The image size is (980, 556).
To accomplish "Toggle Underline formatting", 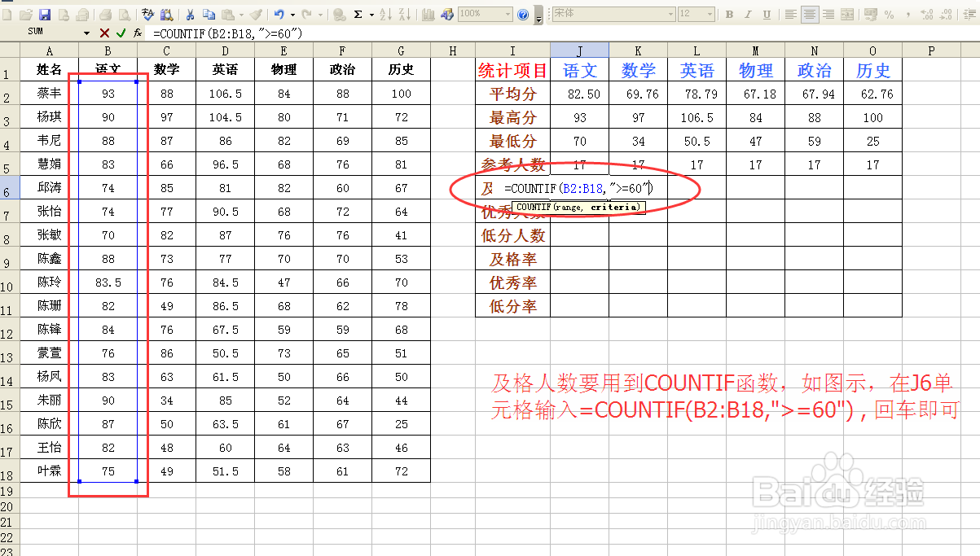I will point(766,14).
